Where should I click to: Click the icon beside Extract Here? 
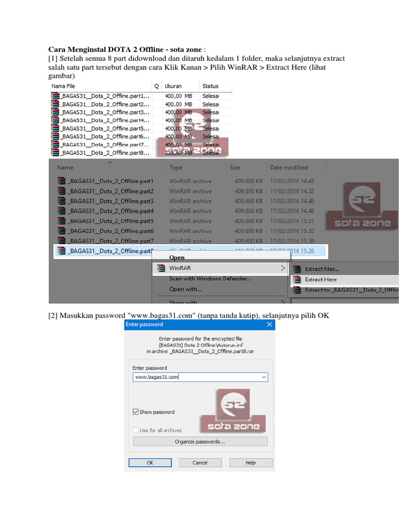pyautogui.click(x=297, y=280)
